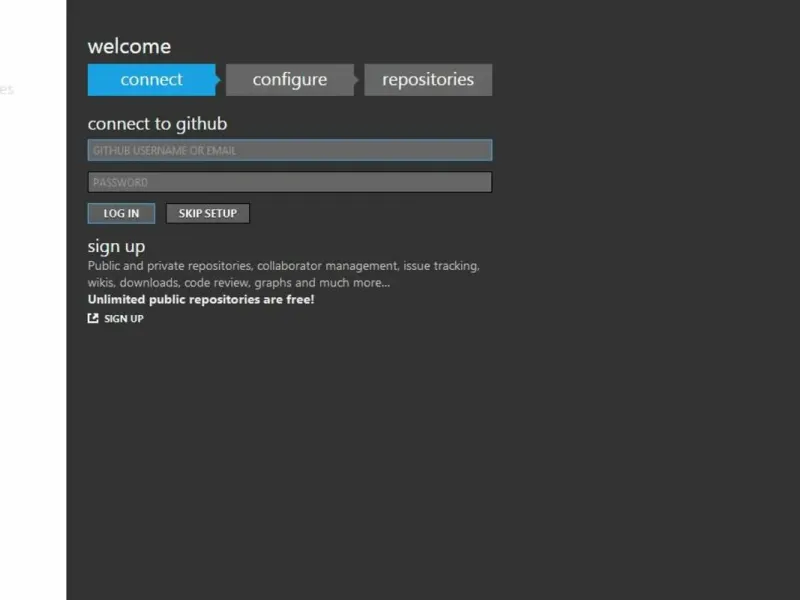Click the external link icon beside SIGN UP
This screenshot has width=800, height=600.
[93, 318]
